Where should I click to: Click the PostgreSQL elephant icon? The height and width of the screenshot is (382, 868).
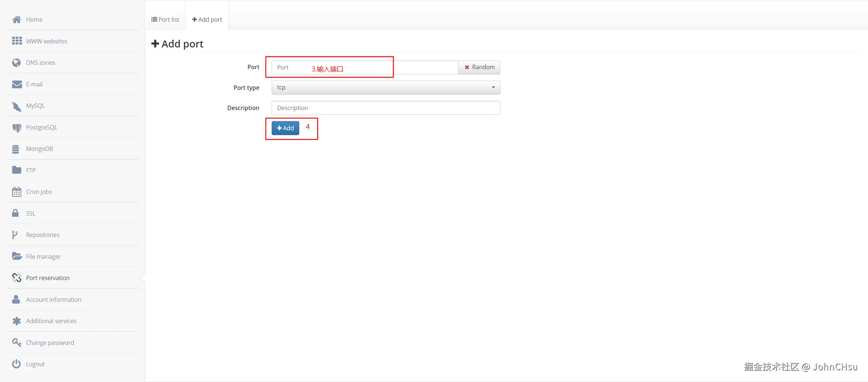(x=17, y=128)
